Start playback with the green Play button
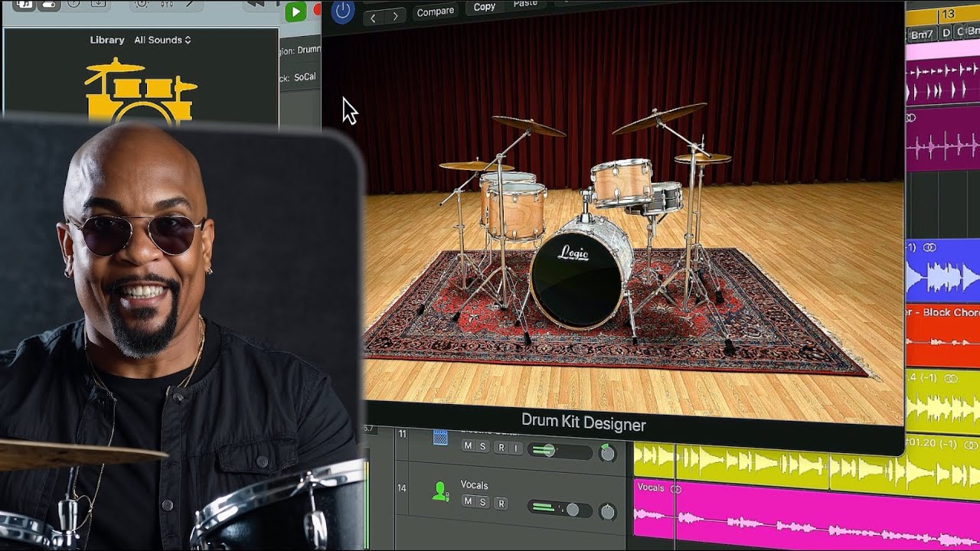Screen dimensions: 980x551 pyautogui.click(x=295, y=11)
